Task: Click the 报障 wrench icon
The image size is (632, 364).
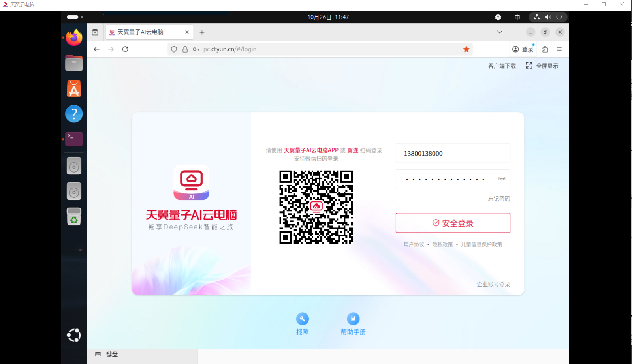Action: click(x=302, y=319)
